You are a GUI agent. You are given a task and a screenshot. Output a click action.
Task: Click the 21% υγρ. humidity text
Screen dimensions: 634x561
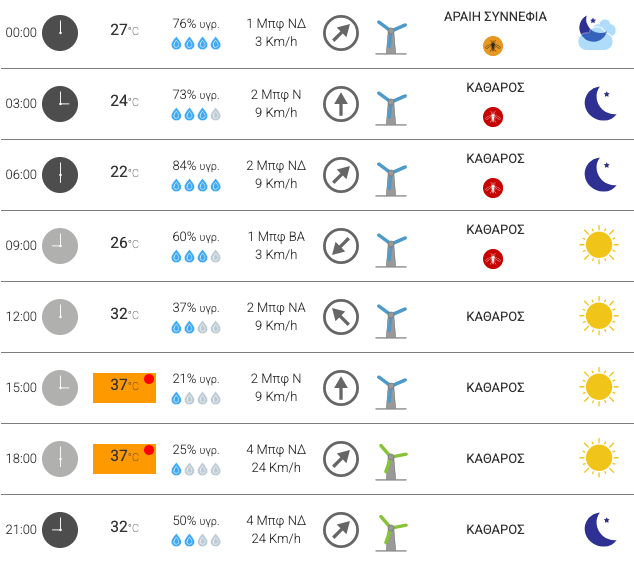pyautogui.click(x=196, y=379)
